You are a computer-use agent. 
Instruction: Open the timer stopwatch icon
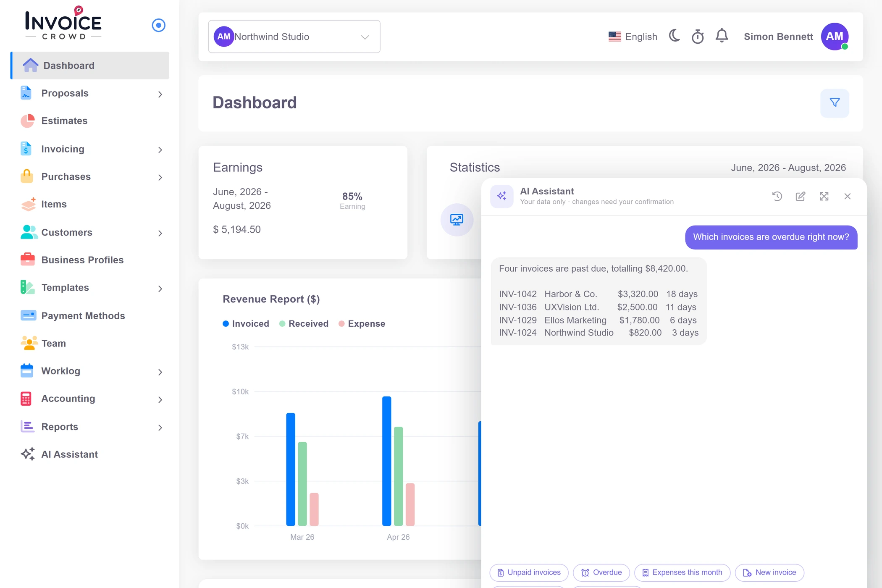(x=698, y=37)
